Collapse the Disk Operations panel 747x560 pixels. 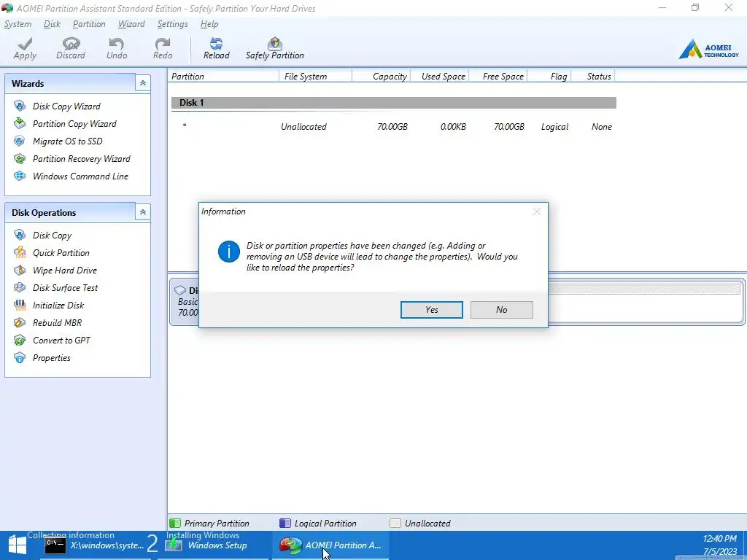coord(142,212)
